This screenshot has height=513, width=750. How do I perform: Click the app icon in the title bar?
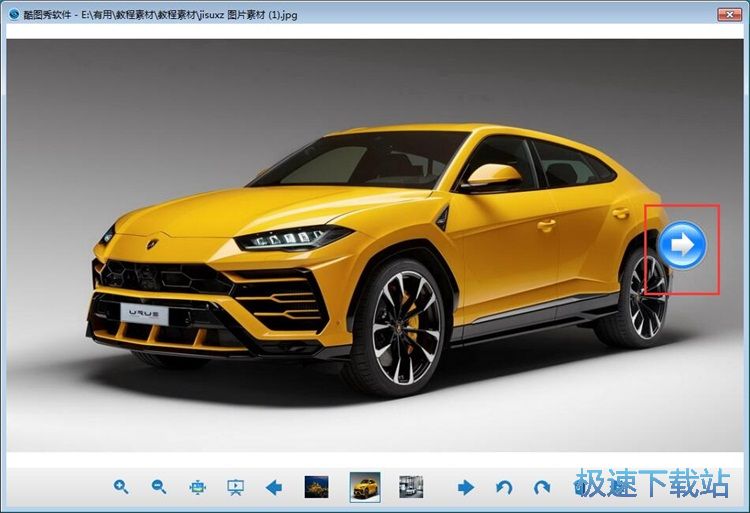tap(13, 15)
